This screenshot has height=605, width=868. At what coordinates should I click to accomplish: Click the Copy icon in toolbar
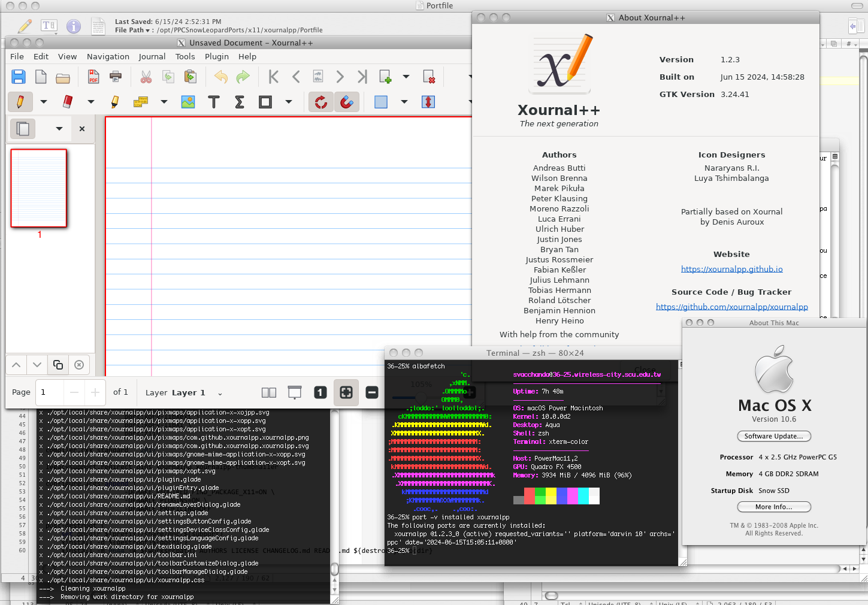point(168,77)
